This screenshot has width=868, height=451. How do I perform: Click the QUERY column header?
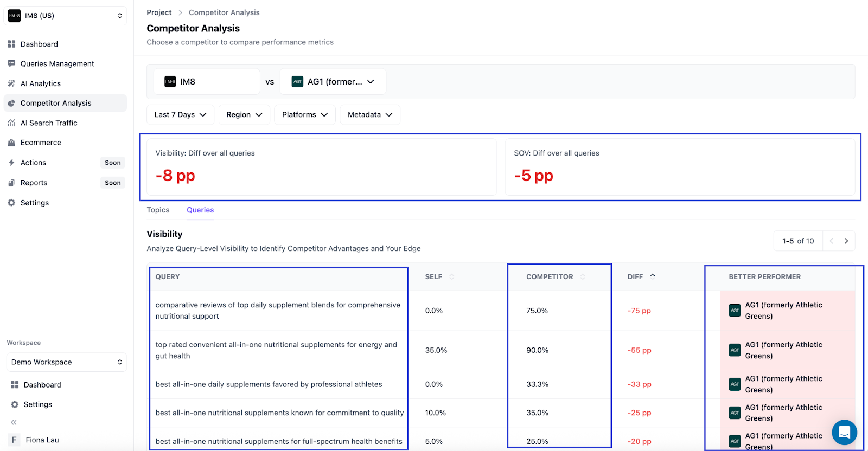(168, 276)
